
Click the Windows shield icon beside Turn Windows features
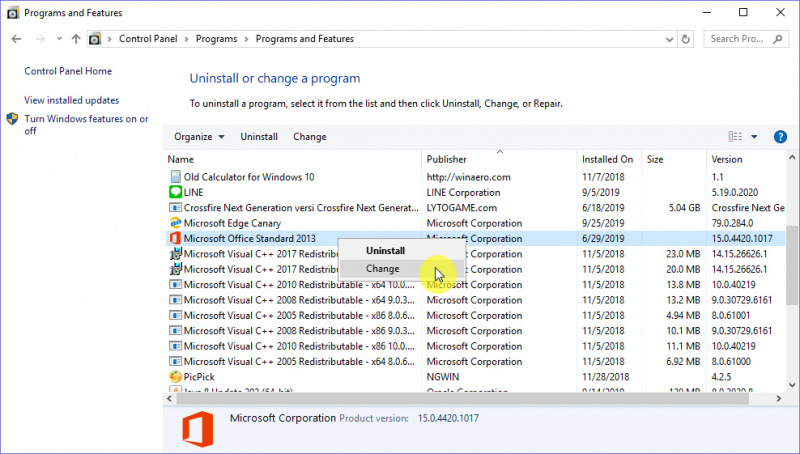click(12, 119)
